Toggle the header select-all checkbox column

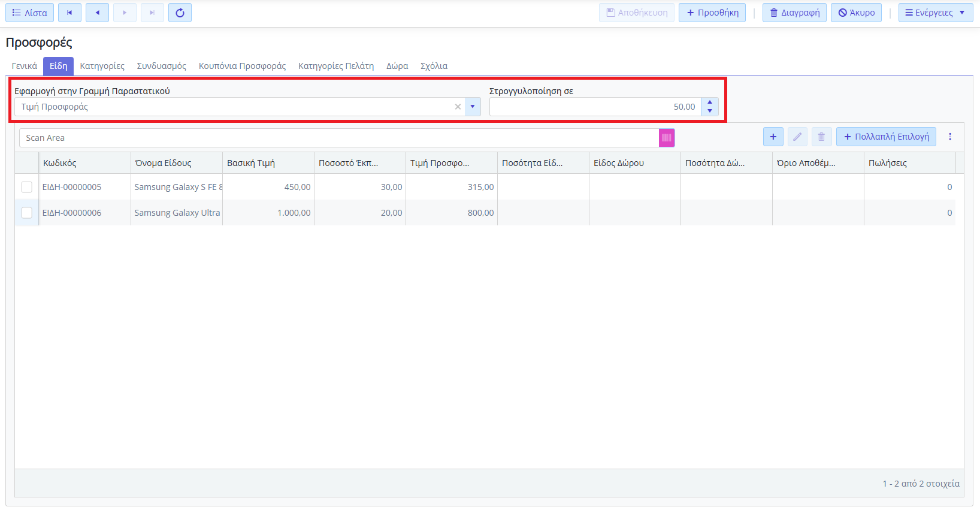[27, 163]
